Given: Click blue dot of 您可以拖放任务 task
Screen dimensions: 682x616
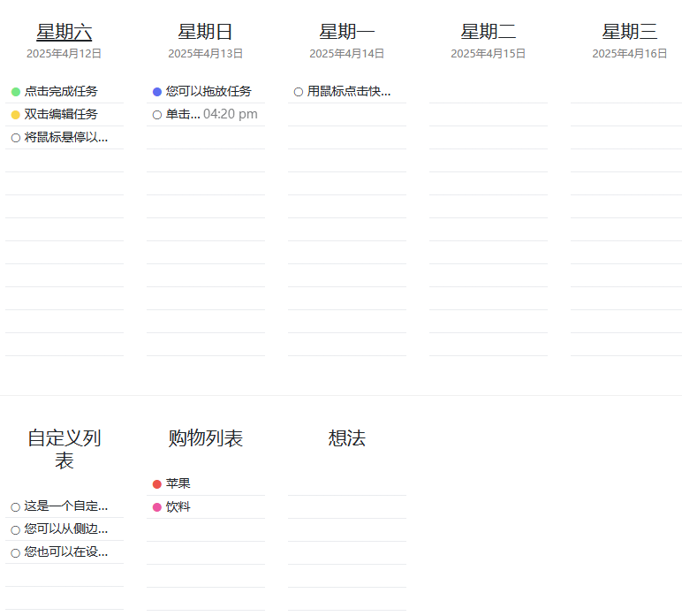Looking at the screenshot, I should [157, 92].
